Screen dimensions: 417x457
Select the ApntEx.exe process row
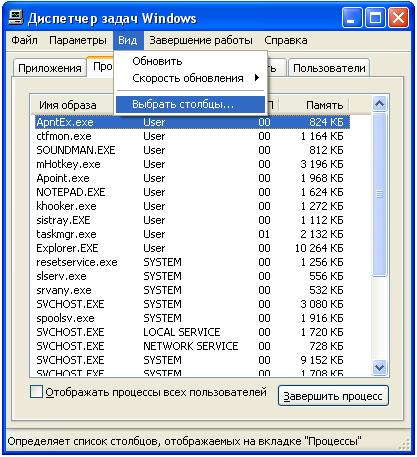click(192, 122)
